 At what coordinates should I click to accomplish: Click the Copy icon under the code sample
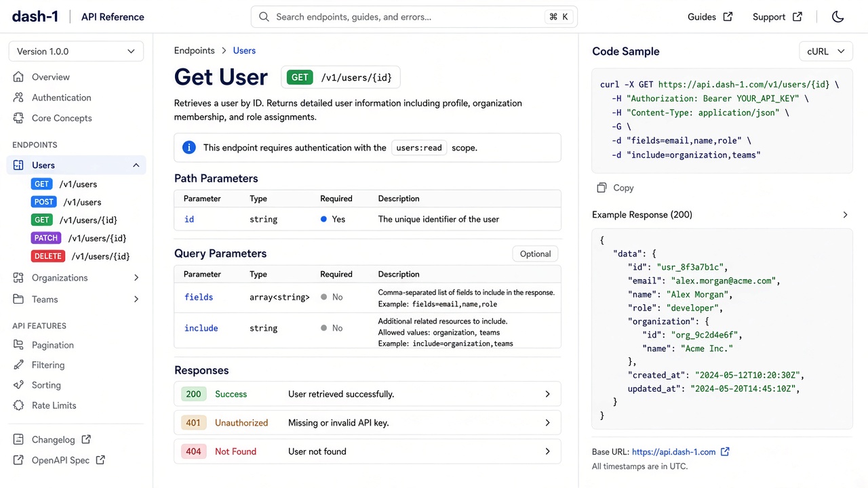coord(601,188)
